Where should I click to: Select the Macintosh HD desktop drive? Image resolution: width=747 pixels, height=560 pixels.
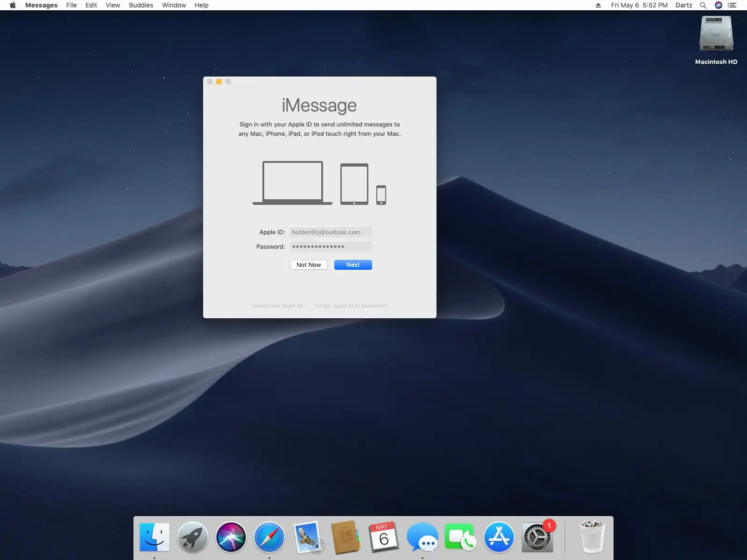pos(716,40)
